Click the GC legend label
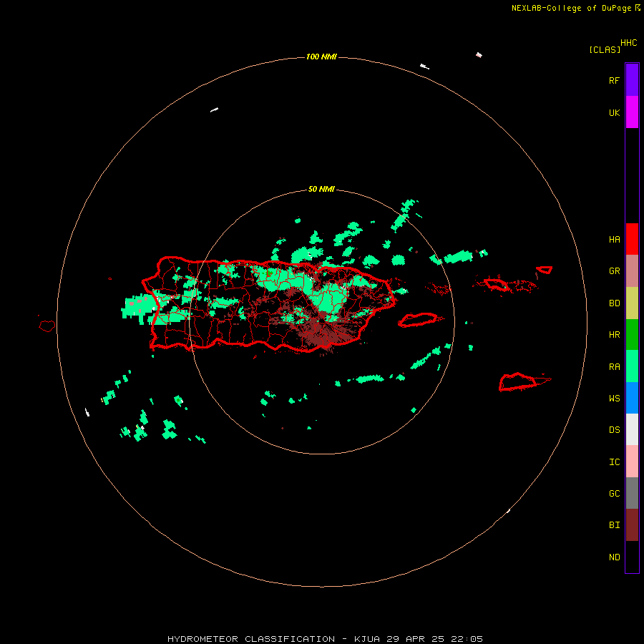The height and width of the screenshot is (644, 644). pos(614,494)
